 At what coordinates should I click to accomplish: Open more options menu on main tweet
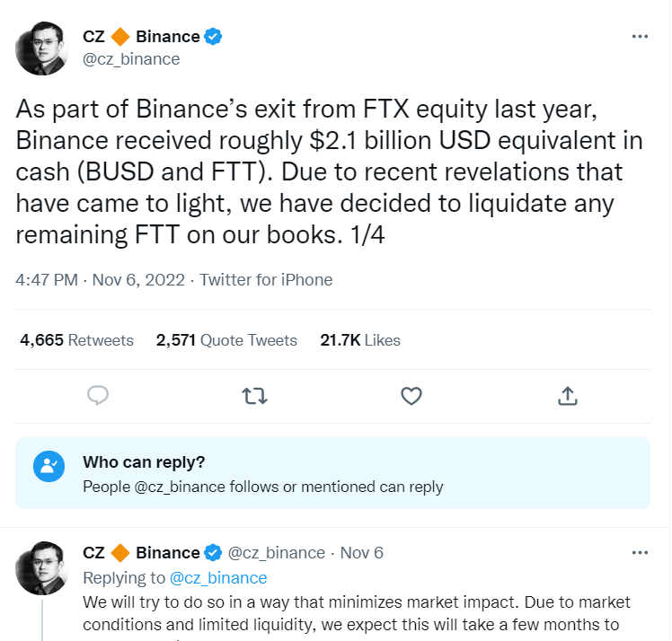pos(640,37)
